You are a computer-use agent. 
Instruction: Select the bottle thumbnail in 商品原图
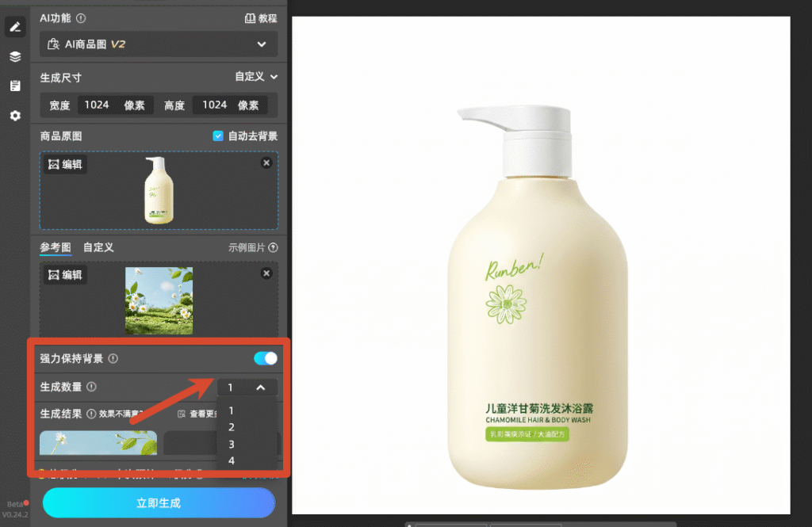pyautogui.click(x=159, y=190)
